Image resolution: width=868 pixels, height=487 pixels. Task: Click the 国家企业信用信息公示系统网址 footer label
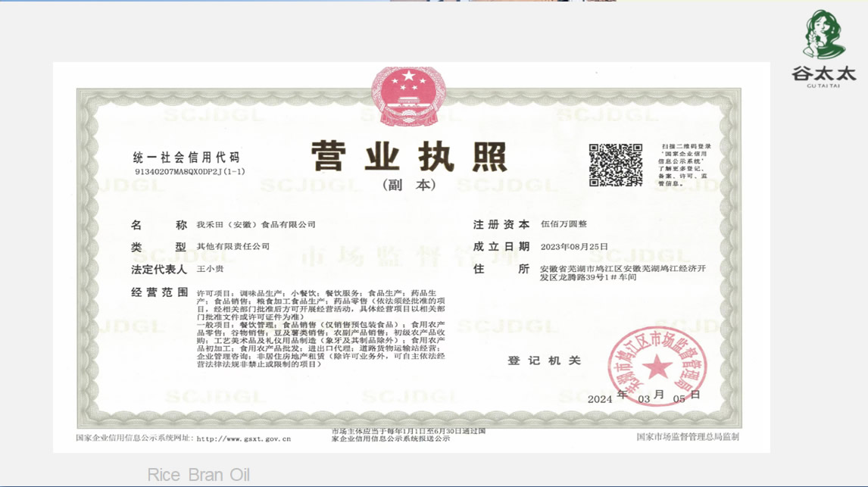tap(135, 439)
